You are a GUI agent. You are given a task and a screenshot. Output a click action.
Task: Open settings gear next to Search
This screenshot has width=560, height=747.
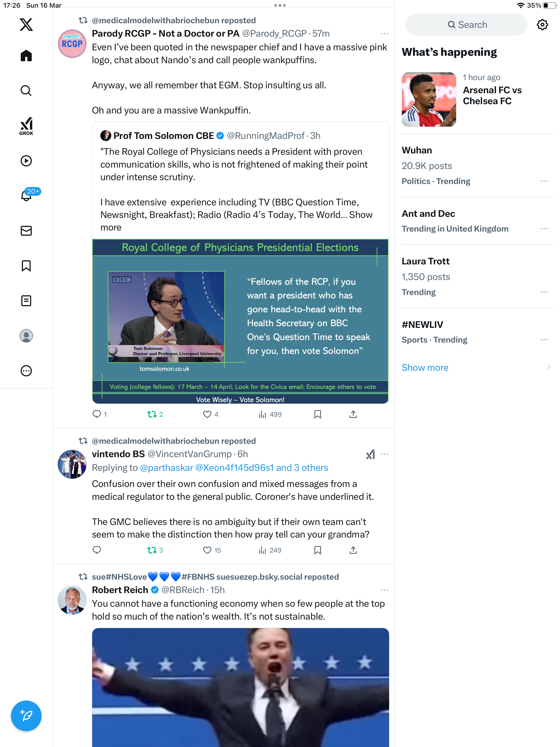542,25
